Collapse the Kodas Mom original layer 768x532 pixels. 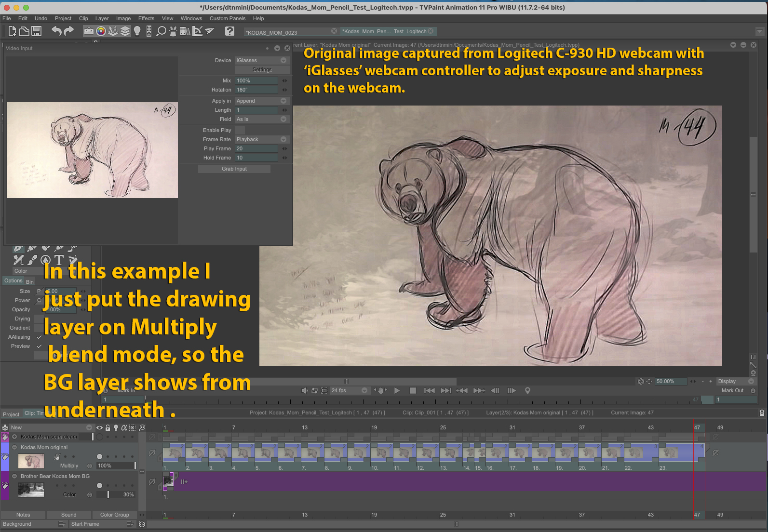[14, 447]
